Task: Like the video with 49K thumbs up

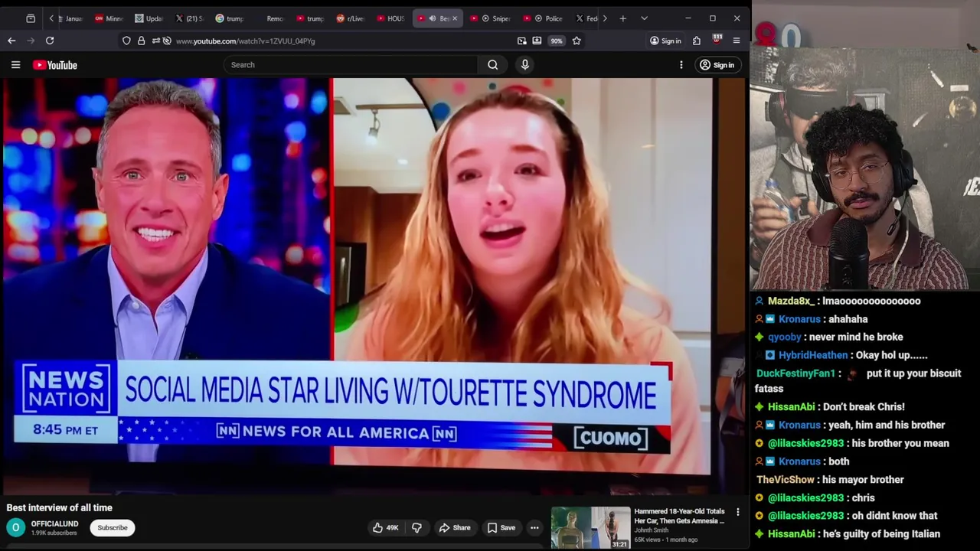Action: point(385,528)
